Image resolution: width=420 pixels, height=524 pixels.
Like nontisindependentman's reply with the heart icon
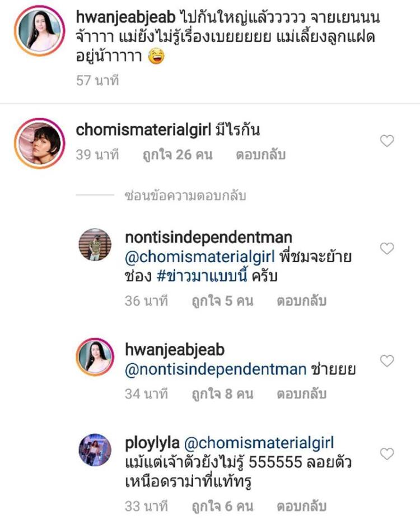pyautogui.click(x=387, y=248)
